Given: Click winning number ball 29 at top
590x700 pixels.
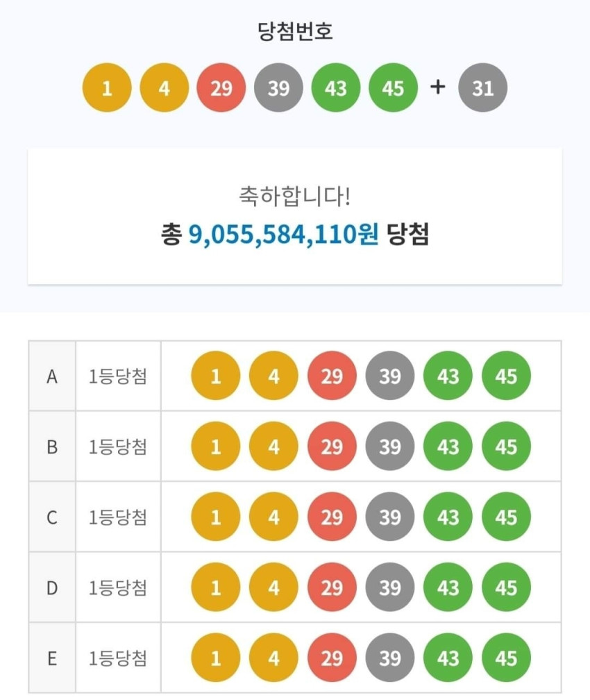Looking at the screenshot, I should [221, 87].
